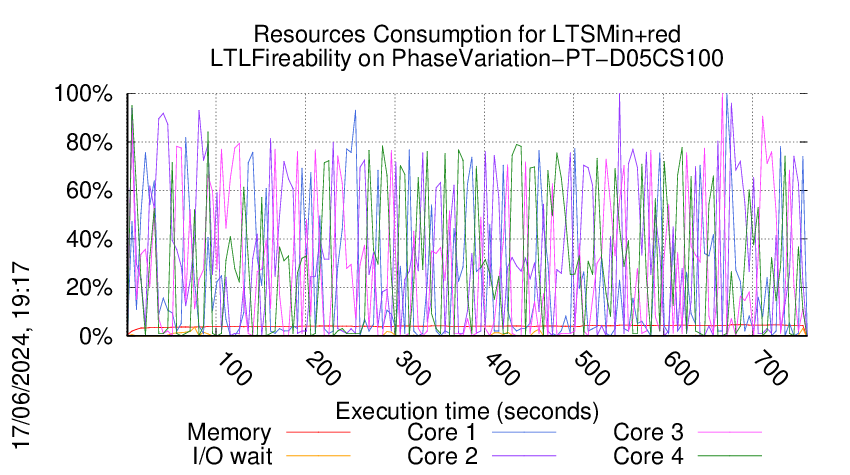Click the red Memory legend line sample
This screenshot has height=475, width=850.
(318, 432)
